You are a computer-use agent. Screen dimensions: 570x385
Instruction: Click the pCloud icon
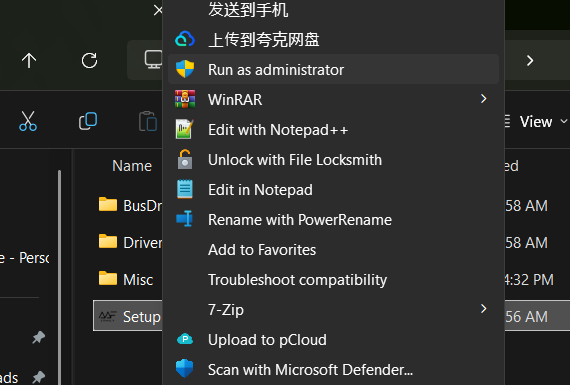coord(185,339)
